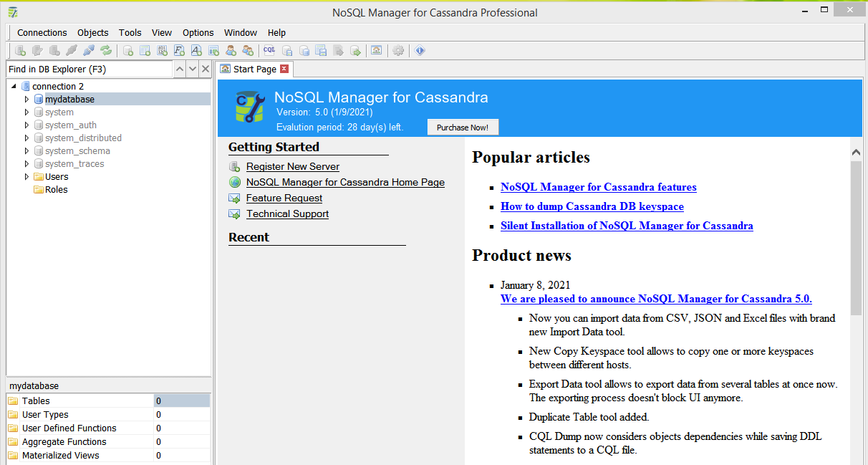Open the Technical Support link
This screenshot has height=465, width=868.
(288, 214)
